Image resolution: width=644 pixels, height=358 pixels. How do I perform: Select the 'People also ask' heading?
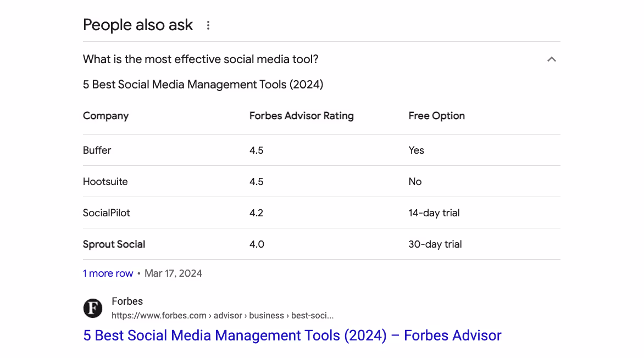click(137, 25)
